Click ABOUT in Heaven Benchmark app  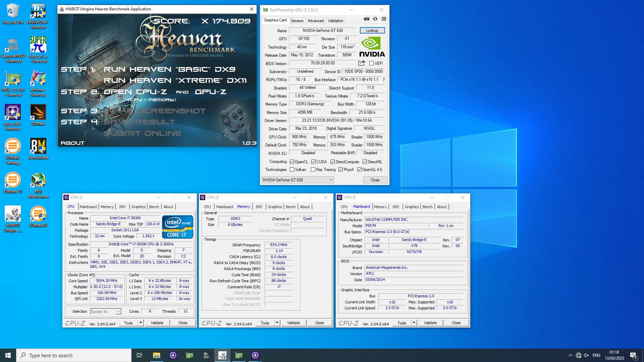point(72,143)
